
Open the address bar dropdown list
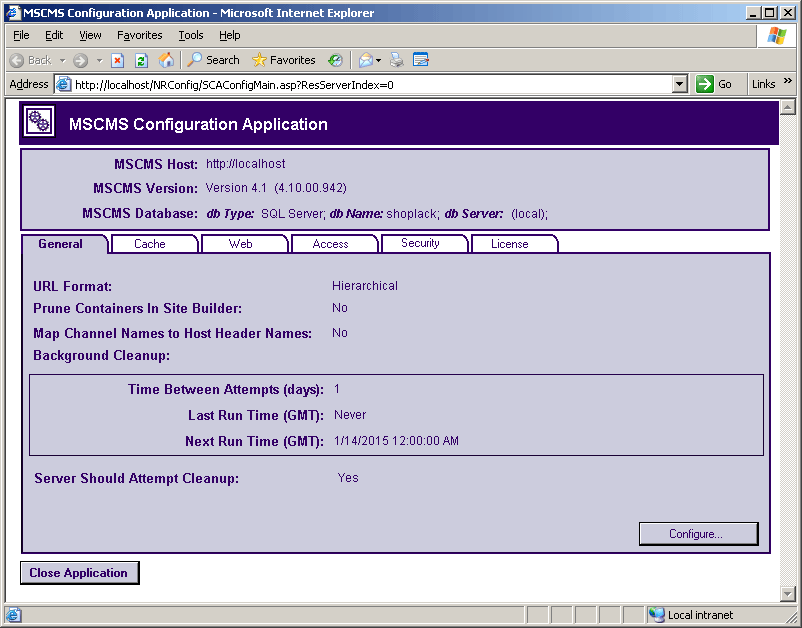point(679,84)
